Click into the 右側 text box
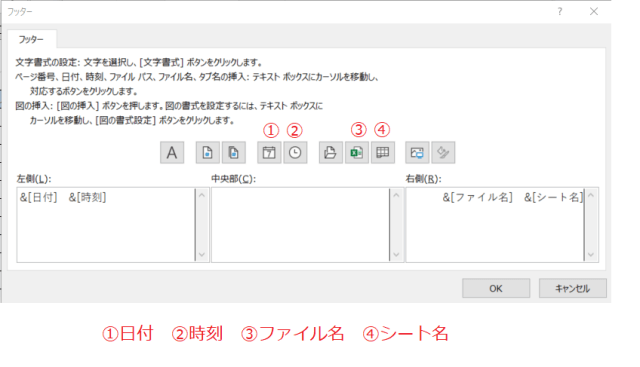Image resolution: width=640 pixels, height=367 pixels. 495,225
